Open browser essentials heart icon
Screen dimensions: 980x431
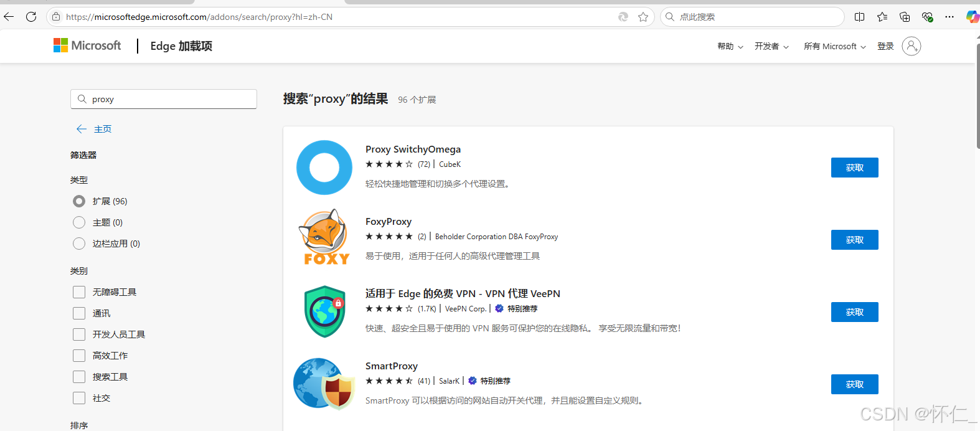tap(927, 17)
